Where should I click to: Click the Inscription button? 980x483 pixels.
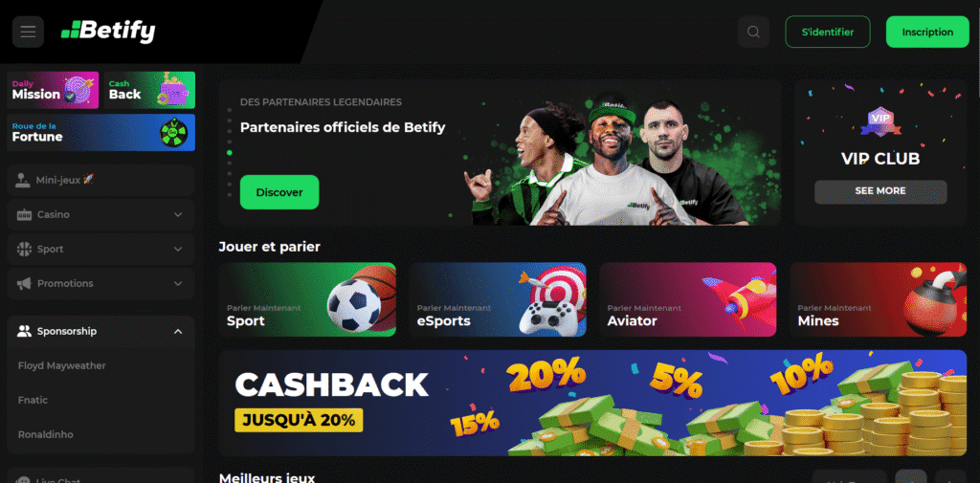[x=927, y=32]
